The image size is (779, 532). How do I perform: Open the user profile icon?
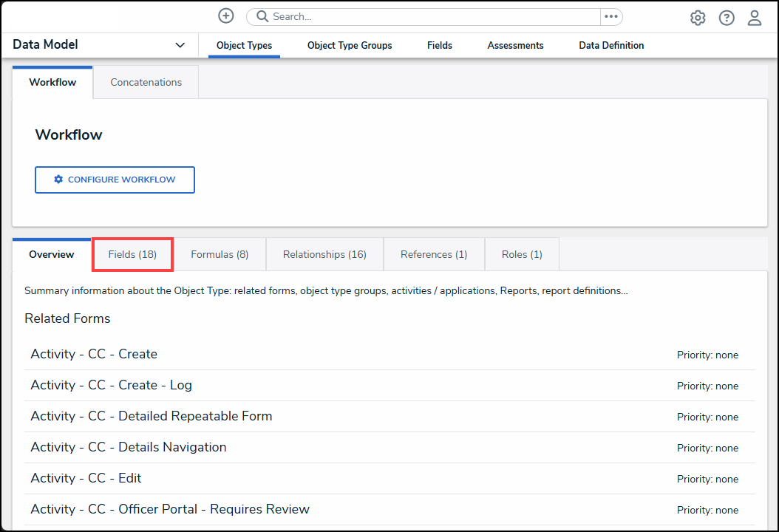[755, 18]
